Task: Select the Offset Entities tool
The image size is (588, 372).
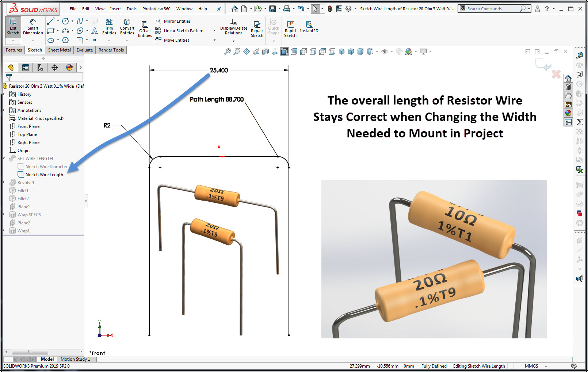Action: (145, 29)
